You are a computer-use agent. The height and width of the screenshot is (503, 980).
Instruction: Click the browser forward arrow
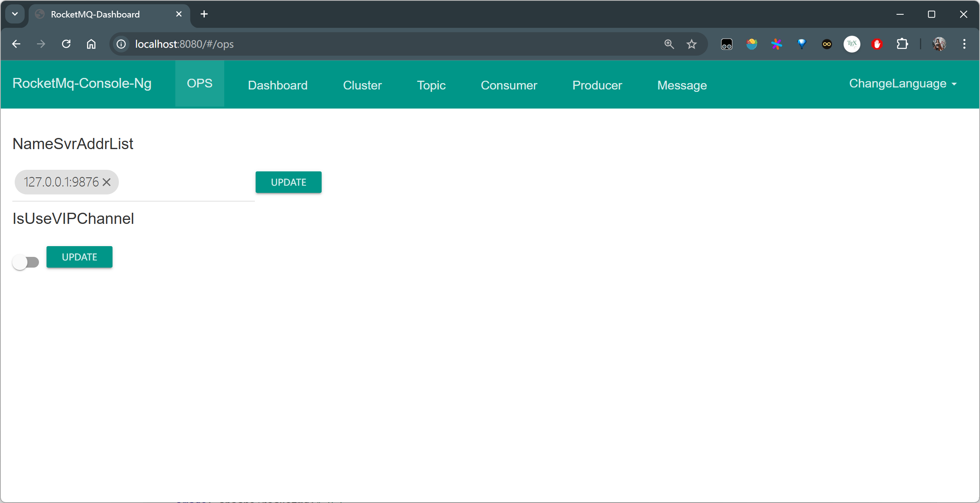point(41,44)
